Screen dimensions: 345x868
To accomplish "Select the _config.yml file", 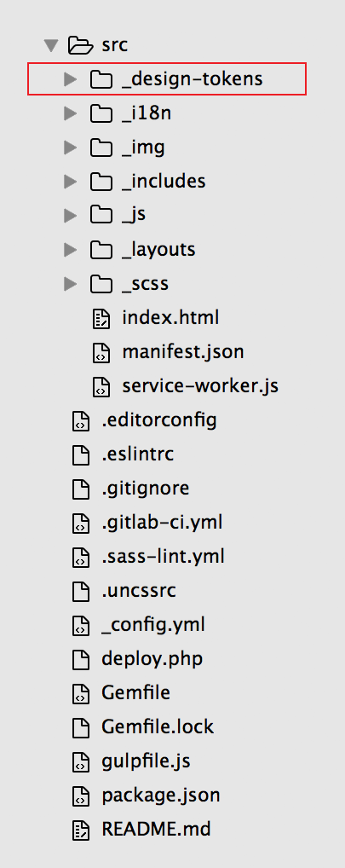I will click(153, 626).
